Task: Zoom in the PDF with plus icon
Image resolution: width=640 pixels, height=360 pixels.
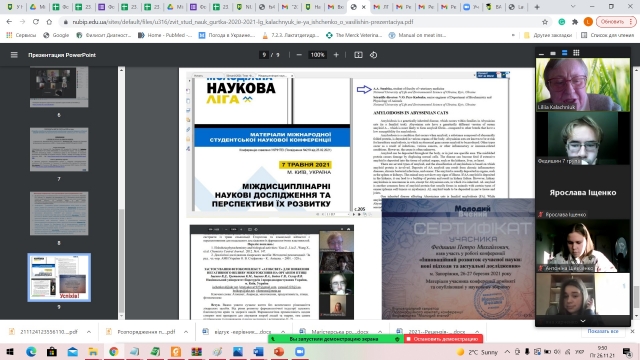Action: click(x=336, y=55)
